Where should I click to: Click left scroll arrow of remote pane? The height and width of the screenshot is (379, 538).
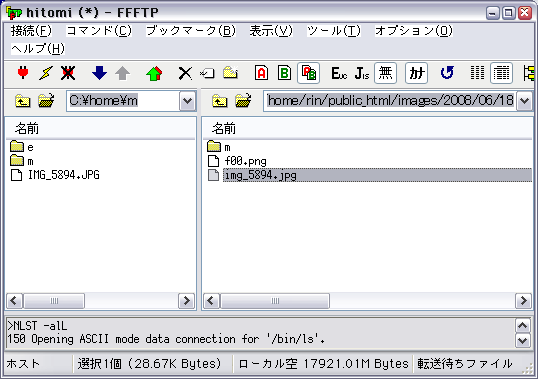[211, 301]
